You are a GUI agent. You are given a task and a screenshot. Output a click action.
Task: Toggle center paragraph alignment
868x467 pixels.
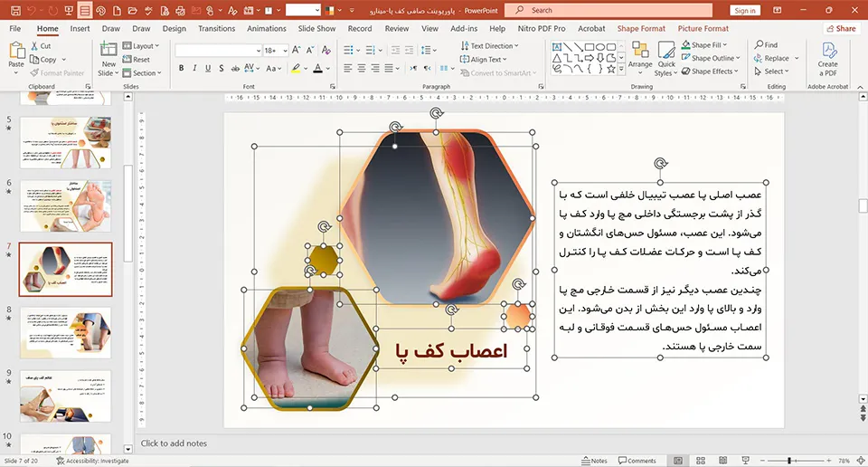362,68
